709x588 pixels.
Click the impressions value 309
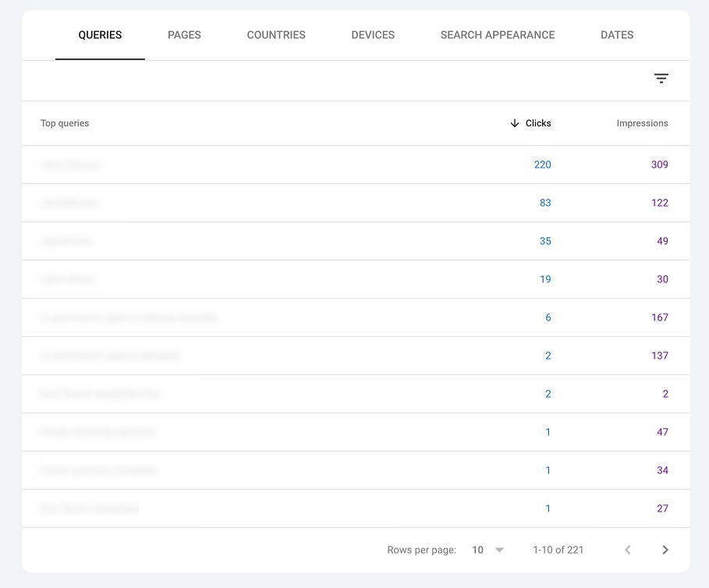click(x=659, y=165)
